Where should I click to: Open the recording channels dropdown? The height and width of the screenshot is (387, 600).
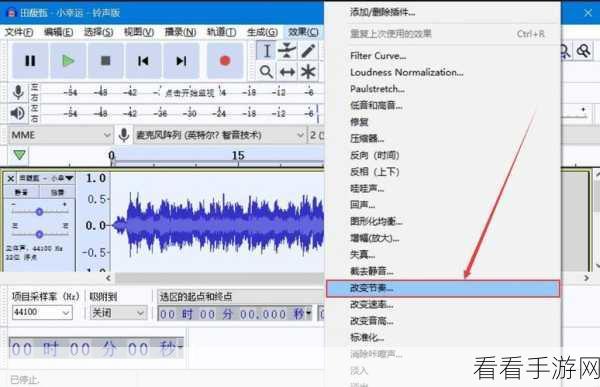[x=316, y=135]
